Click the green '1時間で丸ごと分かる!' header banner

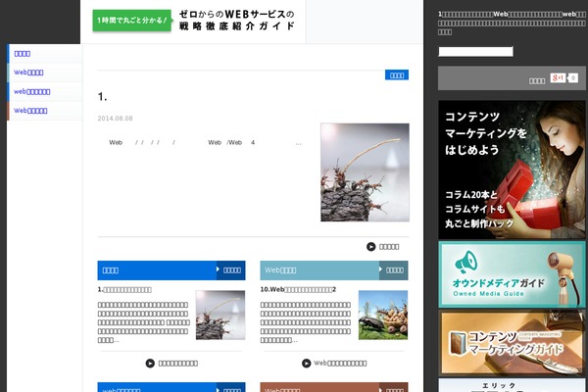tap(132, 21)
